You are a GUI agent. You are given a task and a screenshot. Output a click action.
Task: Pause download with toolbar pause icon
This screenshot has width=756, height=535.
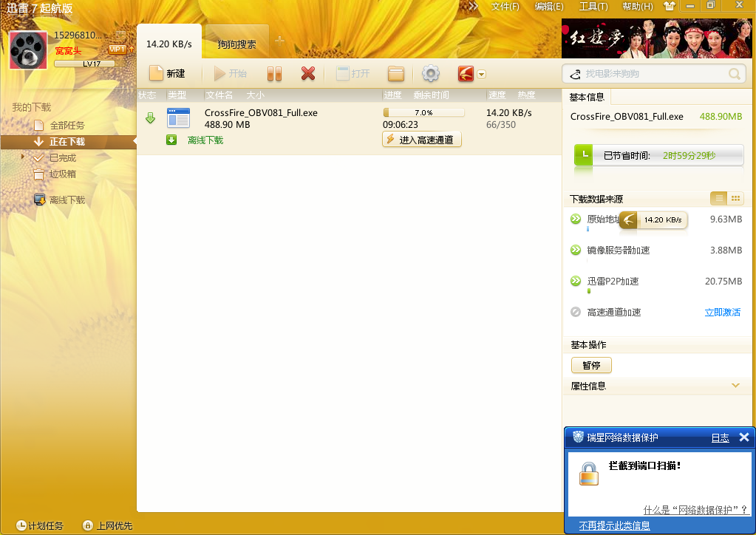(x=274, y=73)
